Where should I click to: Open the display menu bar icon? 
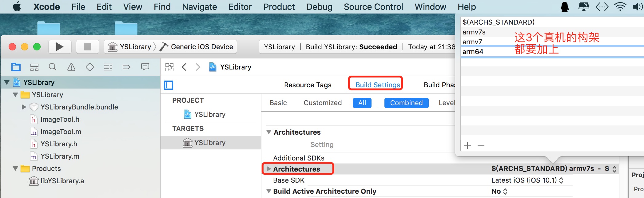coord(584,6)
